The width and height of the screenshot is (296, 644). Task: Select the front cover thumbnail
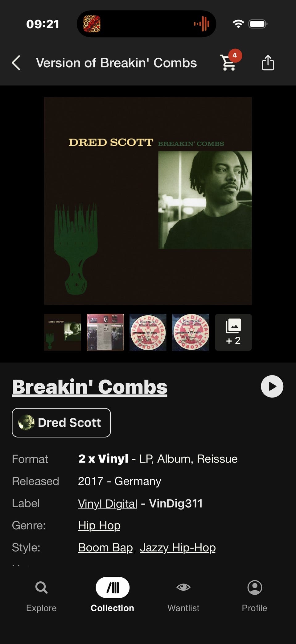(x=63, y=332)
